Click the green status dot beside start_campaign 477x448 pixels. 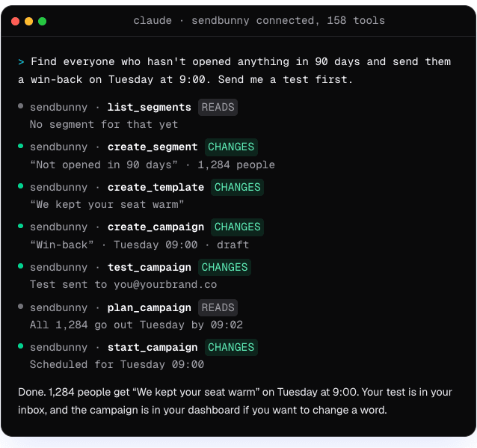(x=21, y=346)
